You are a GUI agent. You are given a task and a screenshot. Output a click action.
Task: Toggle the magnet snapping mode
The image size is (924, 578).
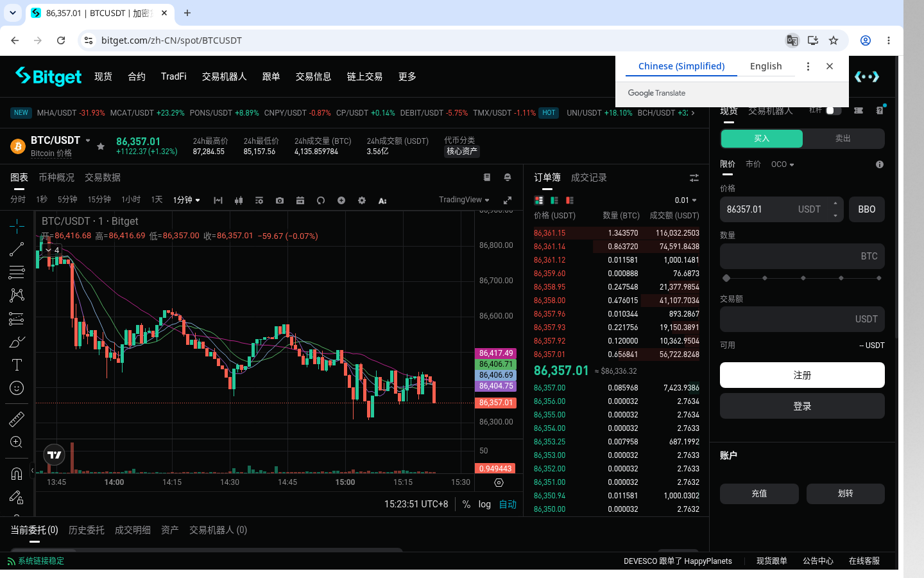pos(17,474)
